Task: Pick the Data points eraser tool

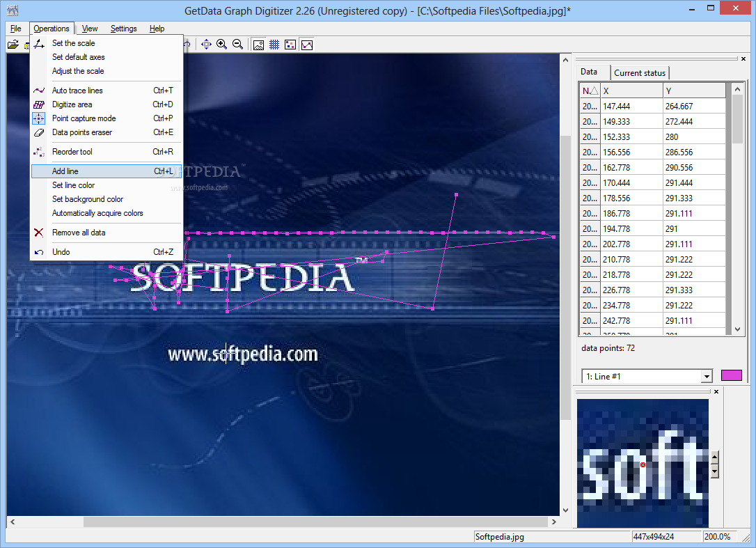Action: pos(107,132)
